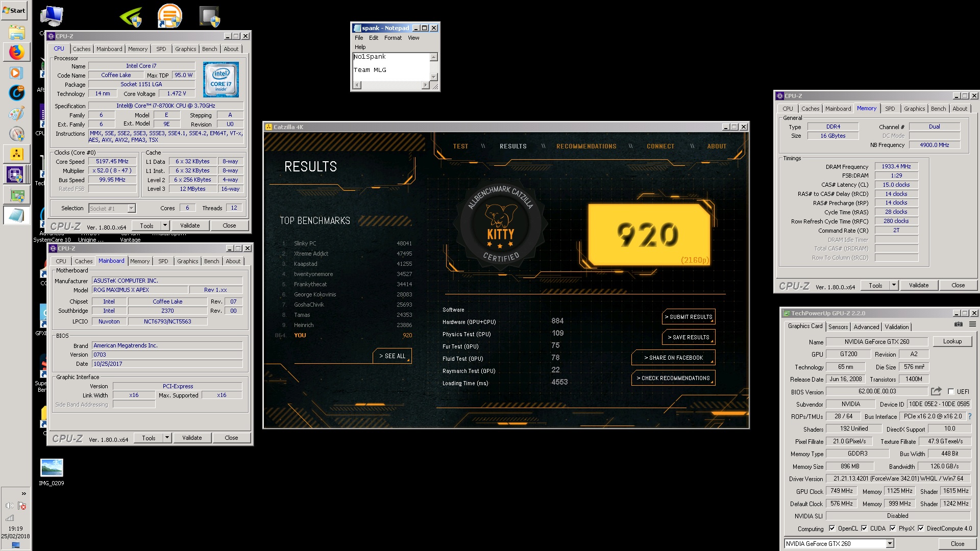Open the Format menu in Notepad
The image size is (980, 551).
coord(393,38)
